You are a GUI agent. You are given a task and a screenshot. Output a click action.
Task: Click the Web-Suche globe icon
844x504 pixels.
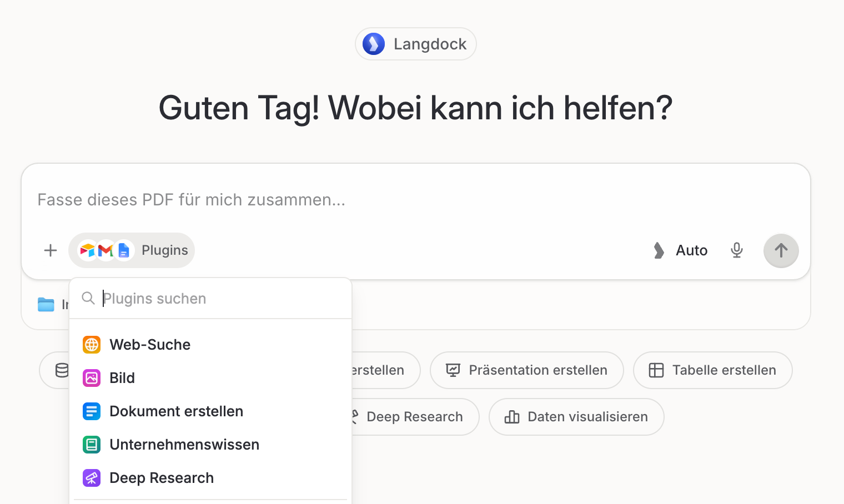tap(92, 345)
